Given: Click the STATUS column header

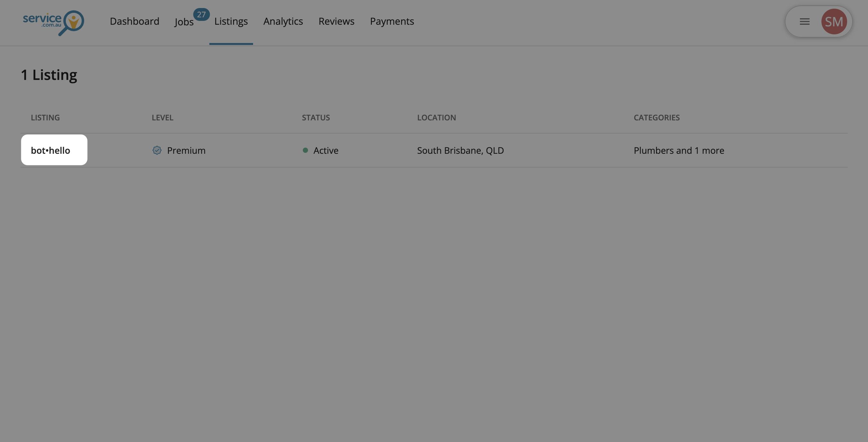Looking at the screenshot, I should click(x=316, y=117).
